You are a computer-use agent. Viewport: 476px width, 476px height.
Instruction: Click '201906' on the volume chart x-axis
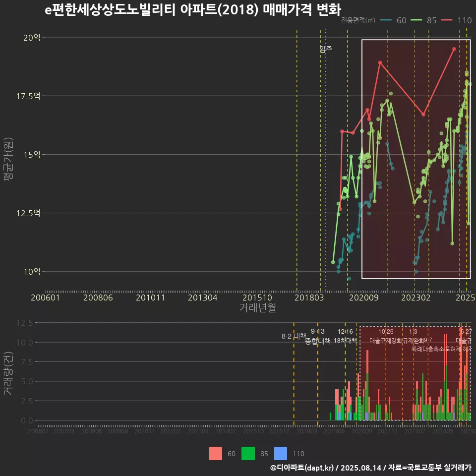click(x=334, y=431)
